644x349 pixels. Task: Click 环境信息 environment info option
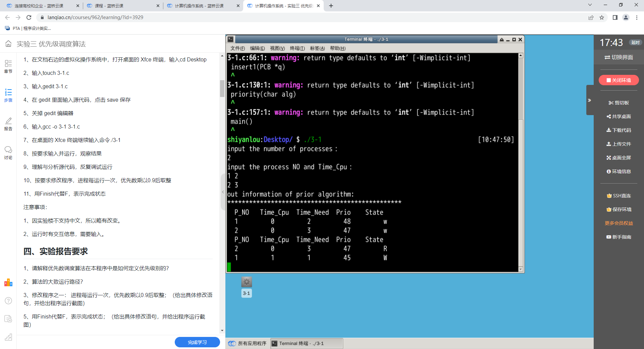click(619, 171)
